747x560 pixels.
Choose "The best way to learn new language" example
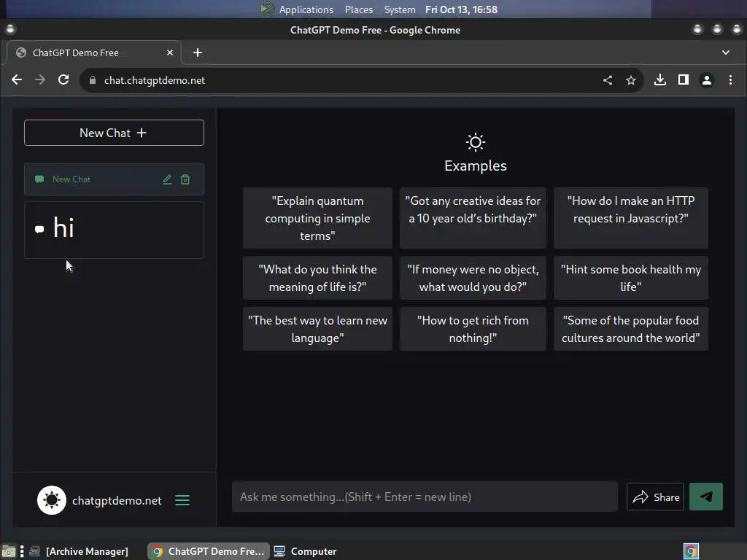point(317,329)
